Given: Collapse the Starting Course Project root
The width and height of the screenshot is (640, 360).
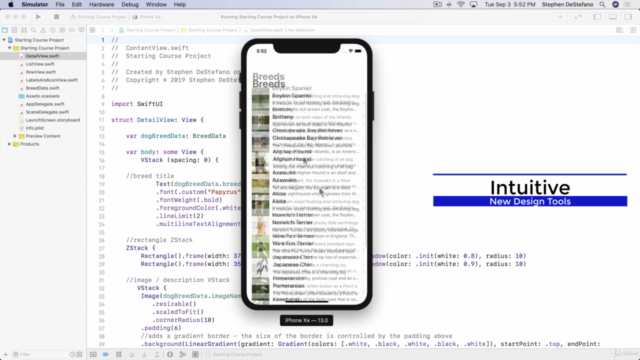Looking at the screenshot, I should (x=4, y=40).
